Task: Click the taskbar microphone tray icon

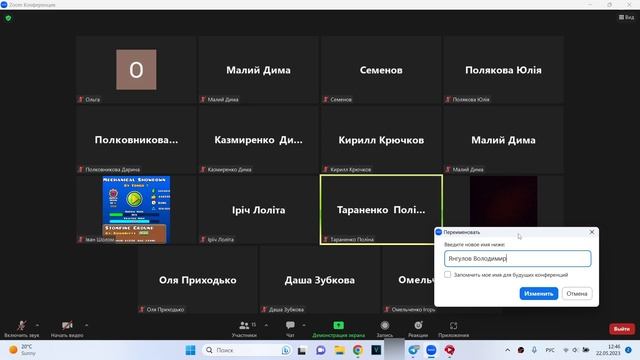Action: click(x=534, y=350)
